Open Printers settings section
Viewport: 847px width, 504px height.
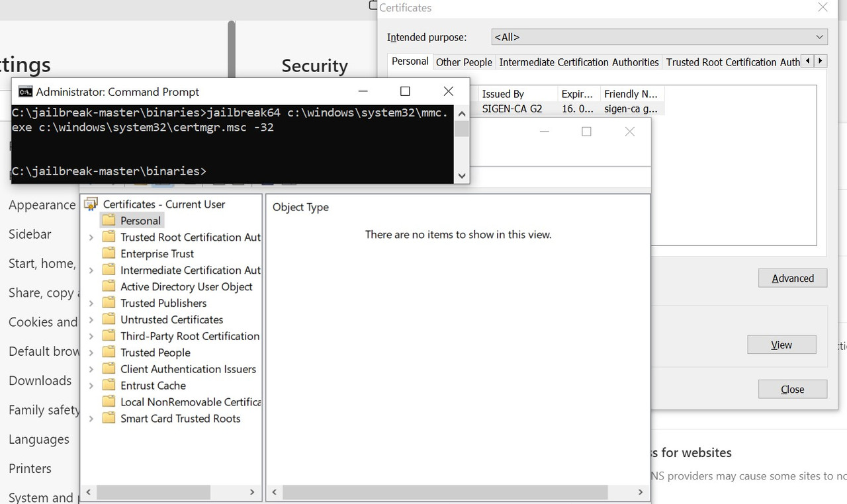[x=30, y=469]
